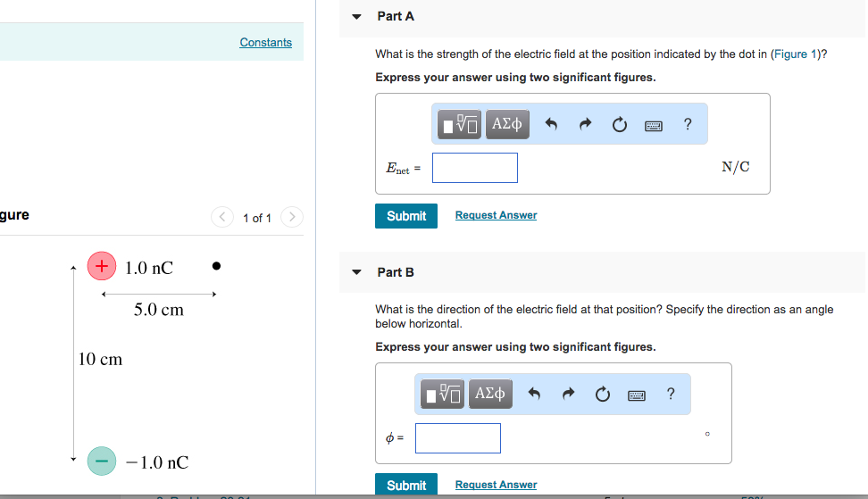Submit the Part A answer
868x499 pixels.
pos(406,216)
